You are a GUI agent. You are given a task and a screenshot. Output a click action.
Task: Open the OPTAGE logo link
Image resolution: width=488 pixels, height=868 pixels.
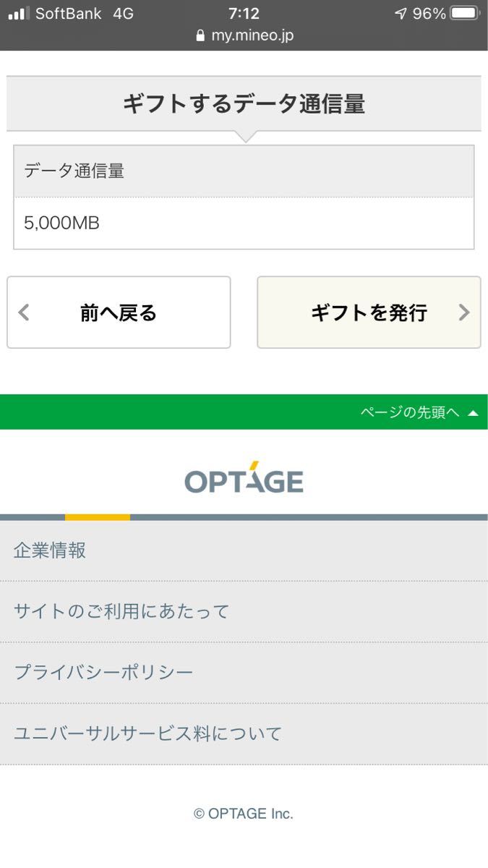(x=244, y=477)
